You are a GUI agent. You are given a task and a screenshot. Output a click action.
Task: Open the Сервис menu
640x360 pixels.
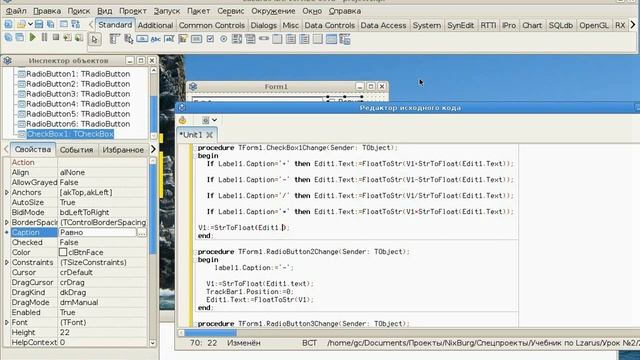(x=231, y=11)
